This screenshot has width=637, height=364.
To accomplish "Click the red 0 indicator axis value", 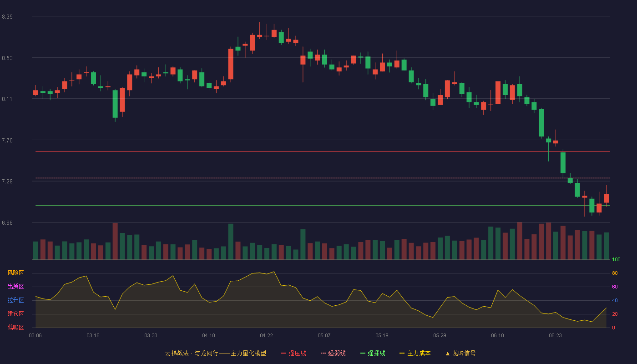I will coord(613,328).
